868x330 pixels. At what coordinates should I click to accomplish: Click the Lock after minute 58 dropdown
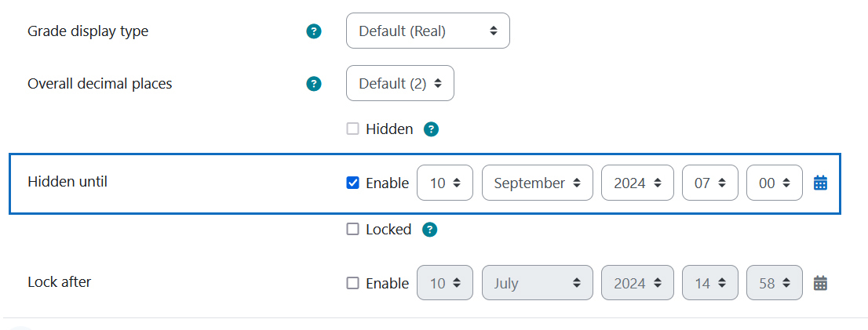pos(774,283)
